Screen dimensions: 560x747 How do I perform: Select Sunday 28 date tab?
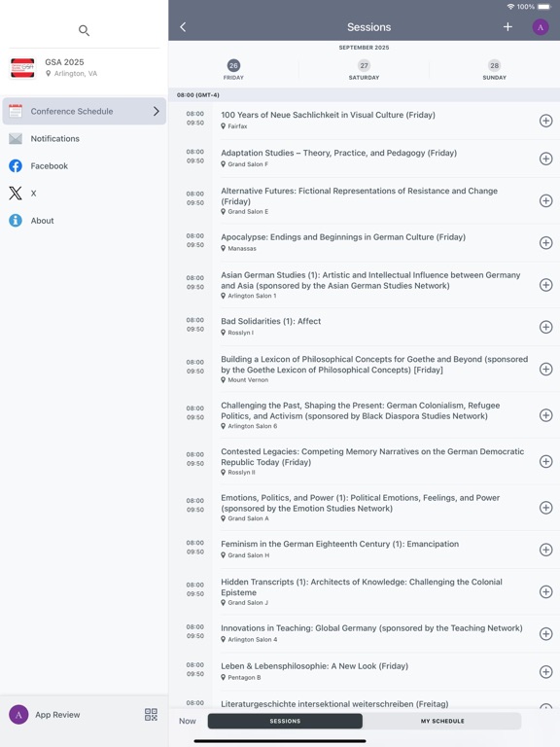pyautogui.click(x=494, y=70)
